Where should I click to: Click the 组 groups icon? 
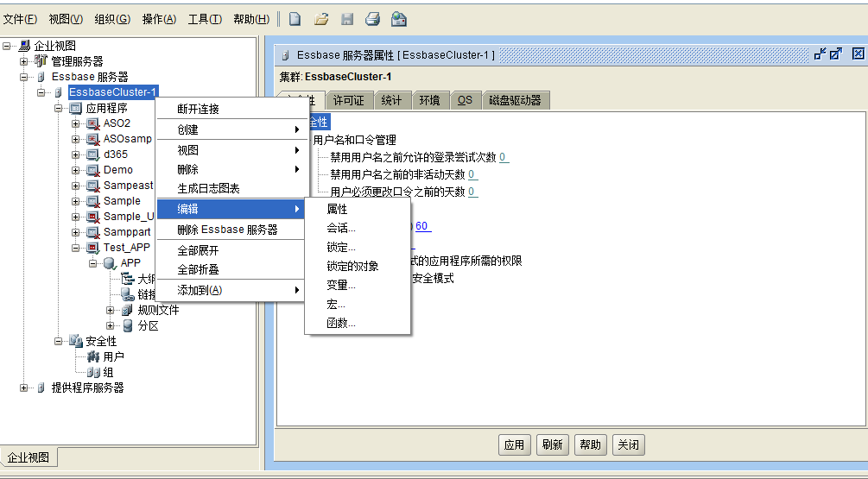pos(93,372)
